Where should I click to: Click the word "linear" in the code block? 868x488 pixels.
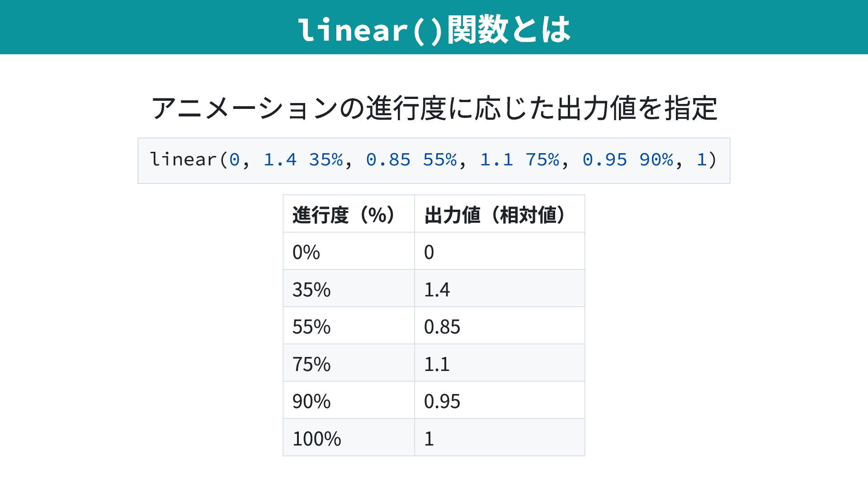pyautogui.click(x=184, y=160)
